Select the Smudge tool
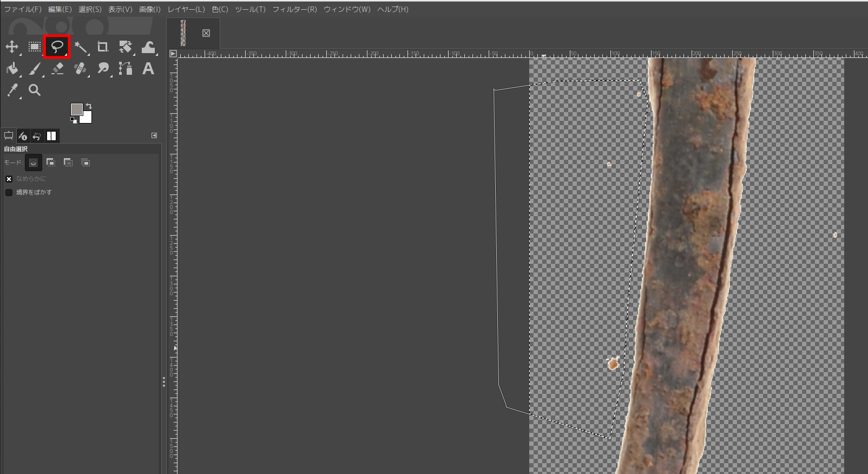Screen dimensions: 868x474 (103, 69)
